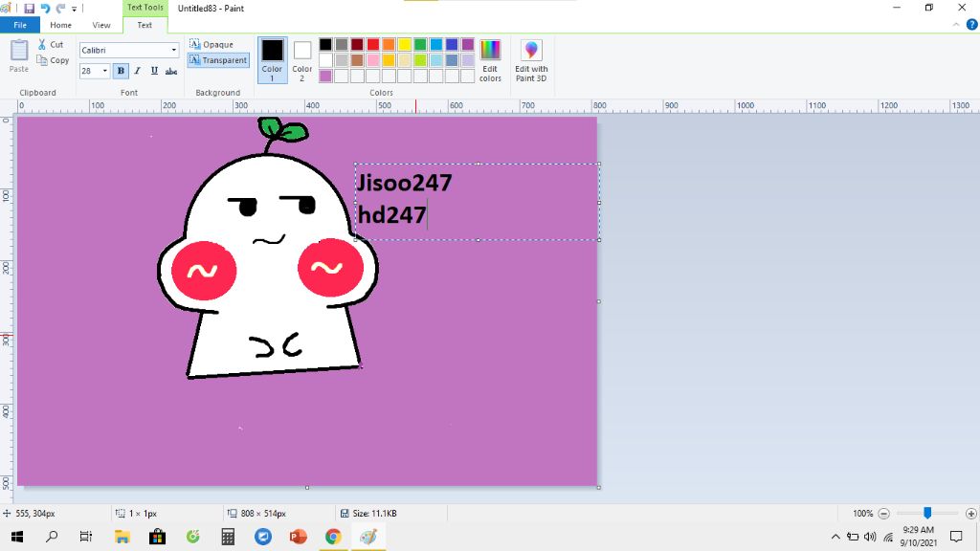Screen dimensions: 980x551
Task: Open PowerPoint from taskbar
Action: click(x=299, y=537)
